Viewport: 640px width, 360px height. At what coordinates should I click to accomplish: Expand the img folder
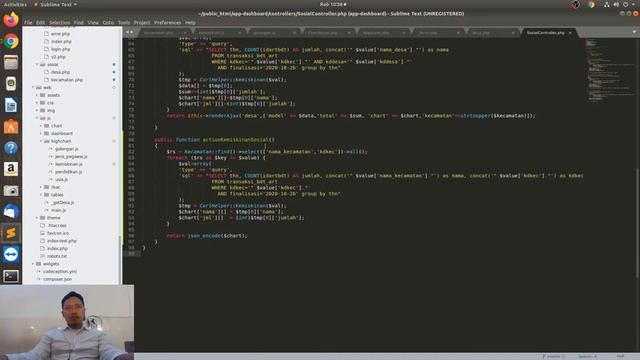pyautogui.click(x=37, y=111)
